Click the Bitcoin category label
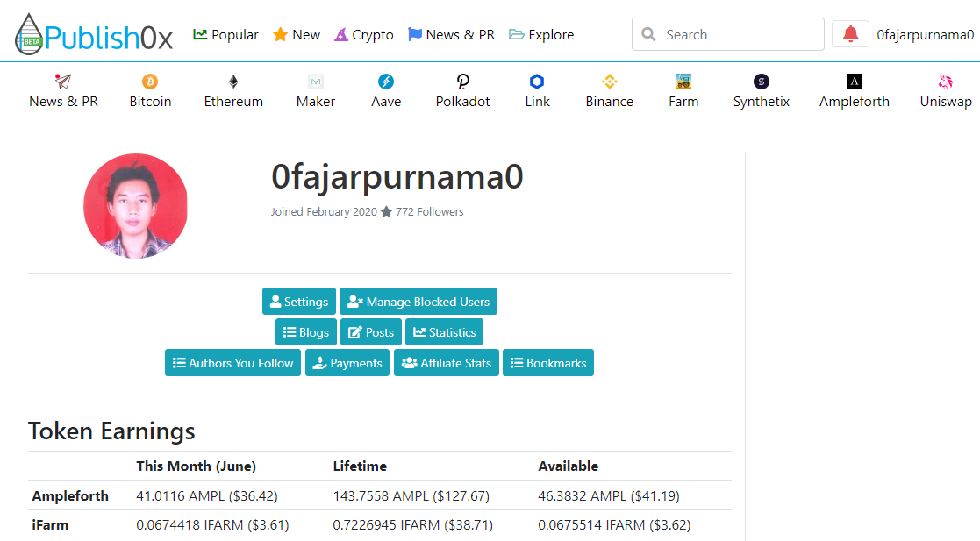Image resolution: width=980 pixels, height=541 pixels. (150, 101)
